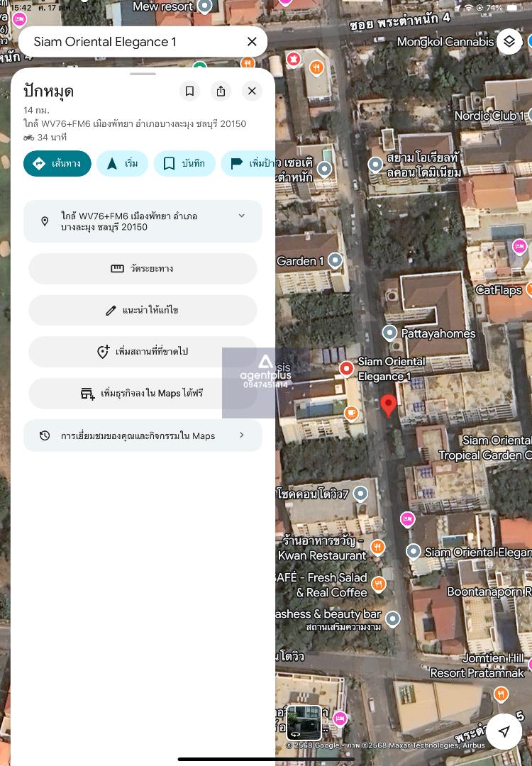This screenshot has height=766, width=532.
Task: Select แนะนำให้แก้ไข suggest an edit option
Action: click(143, 310)
